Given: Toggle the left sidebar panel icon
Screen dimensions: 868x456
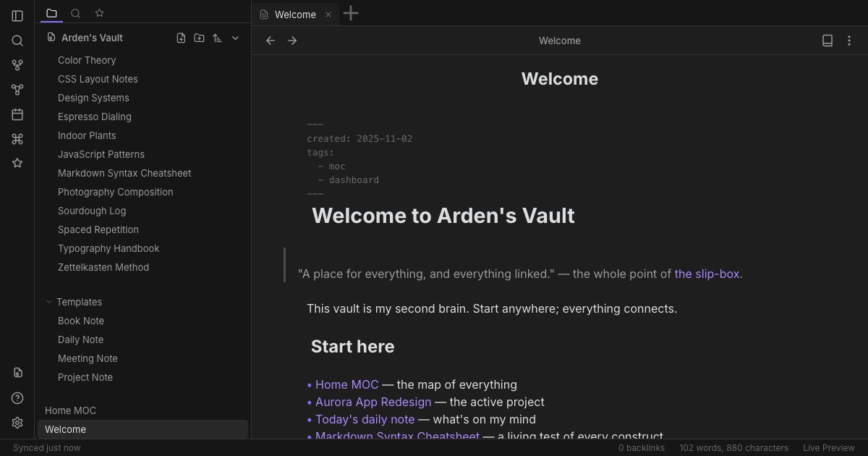Looking at the screenshot, I should click(x=17, y=16).
